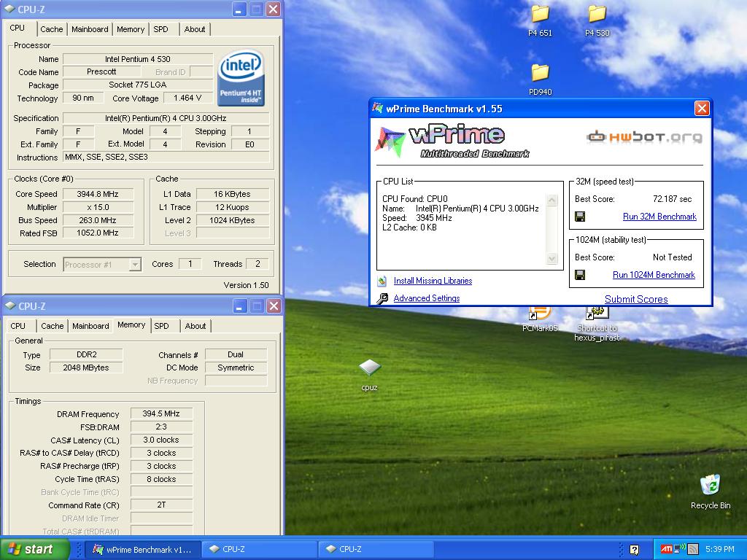
Task: Open the Cache tab in top CPU-Z window
Action: 52,29
